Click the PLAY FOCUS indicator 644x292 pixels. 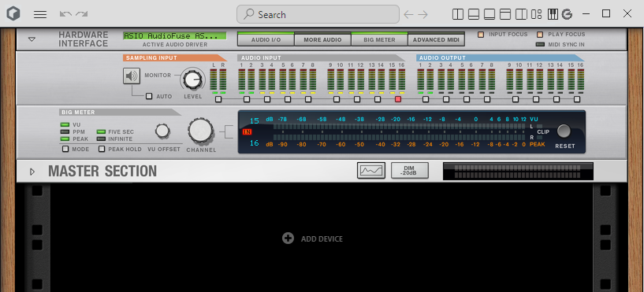540,35
